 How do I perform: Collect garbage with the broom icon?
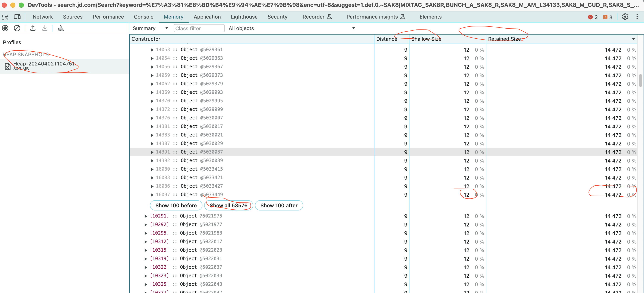coord(60,28)
